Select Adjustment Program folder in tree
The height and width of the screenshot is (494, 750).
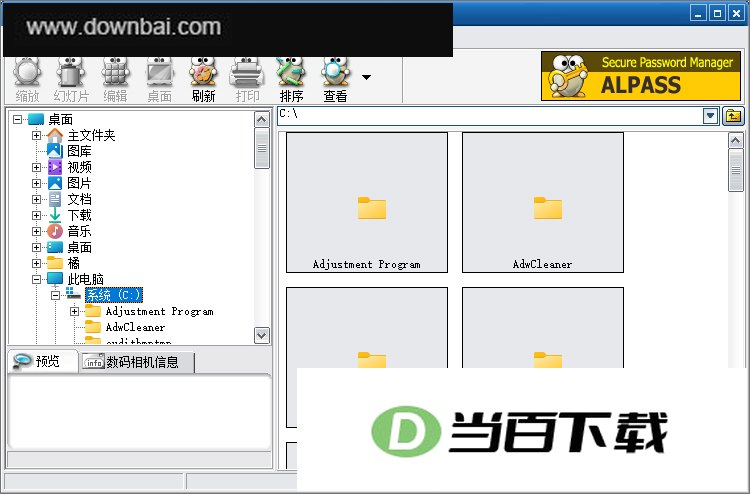pyautogui.click(x=159, y=311)
